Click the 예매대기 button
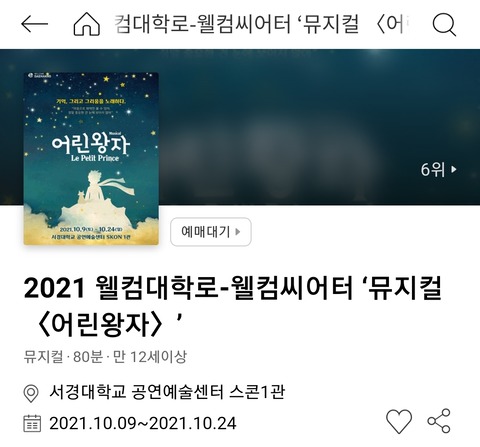 pyautogui.click(x=211, y=232)
